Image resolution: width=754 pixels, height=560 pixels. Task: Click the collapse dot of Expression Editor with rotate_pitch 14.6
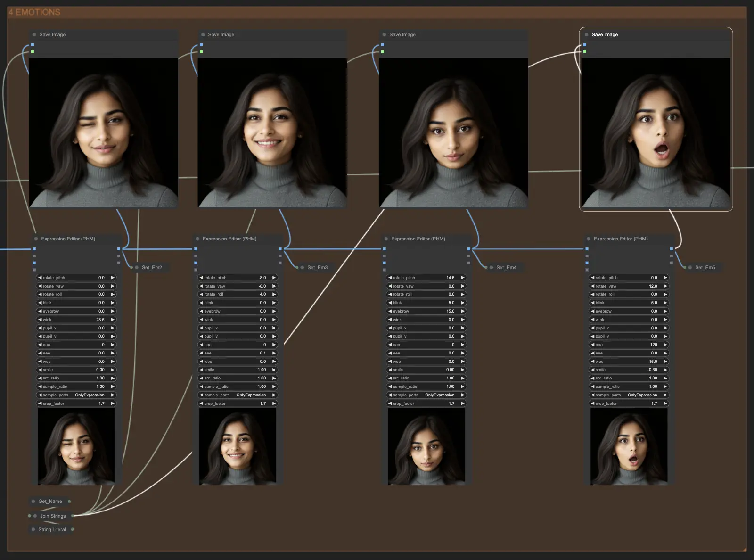pos(386,239)
